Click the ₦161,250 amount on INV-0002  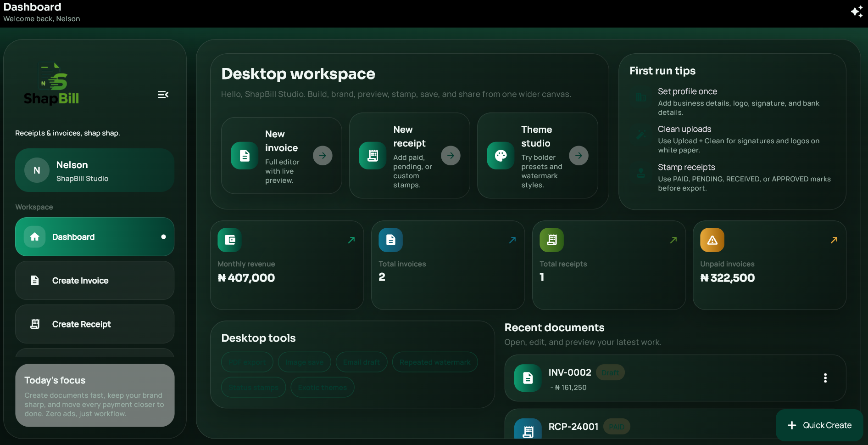[x=570, y=388]
